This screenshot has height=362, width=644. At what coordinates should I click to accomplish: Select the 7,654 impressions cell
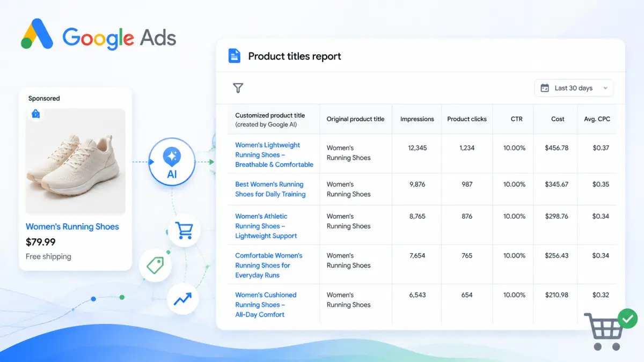point(417,255)
